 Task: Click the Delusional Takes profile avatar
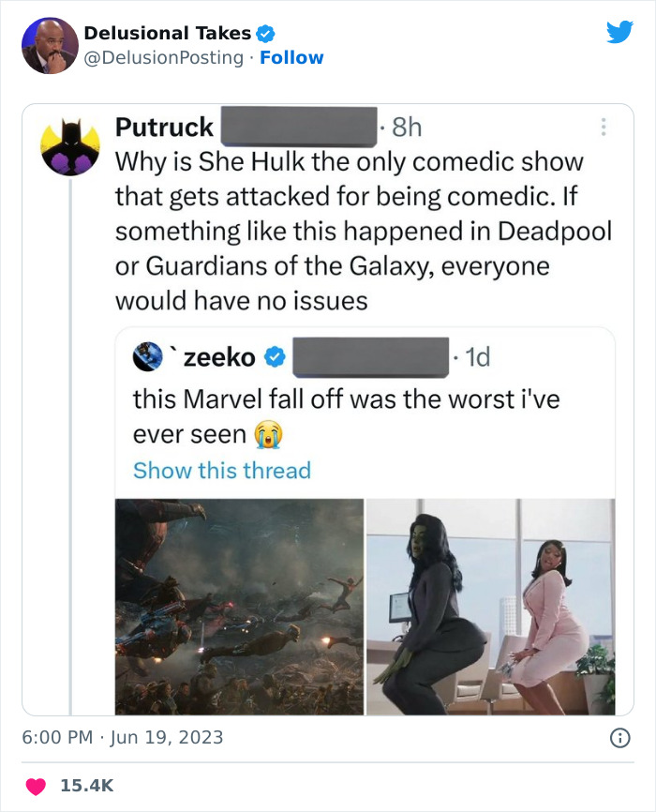point(49,45)
